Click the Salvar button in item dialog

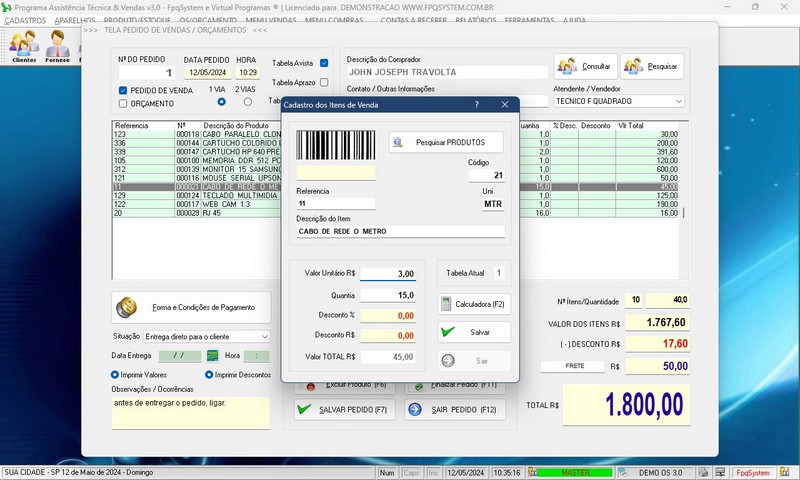[x=474, y=332]
